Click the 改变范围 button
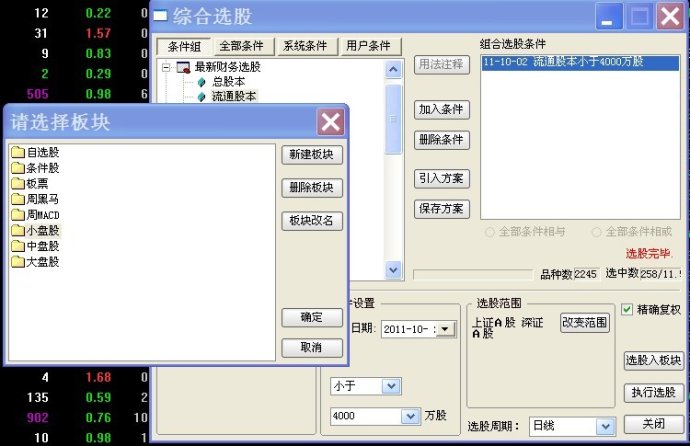690x446 pixels. tap(585, 323)
